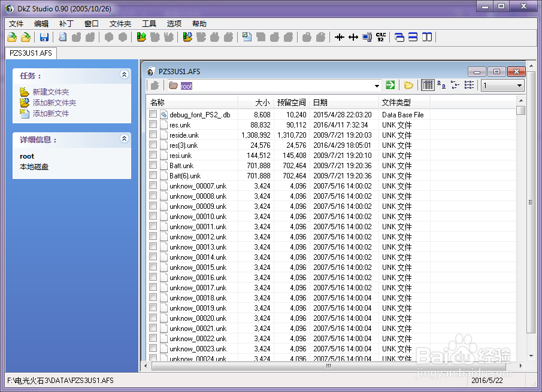This screenshot has height=392, width=542.
Task: Tile windows vertically icon
Action: 427,37
